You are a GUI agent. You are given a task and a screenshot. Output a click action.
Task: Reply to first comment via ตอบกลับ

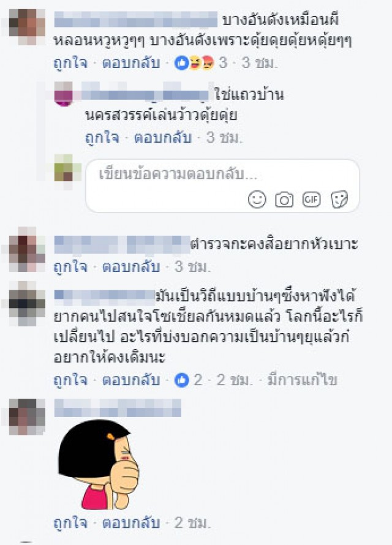point(131,63)
